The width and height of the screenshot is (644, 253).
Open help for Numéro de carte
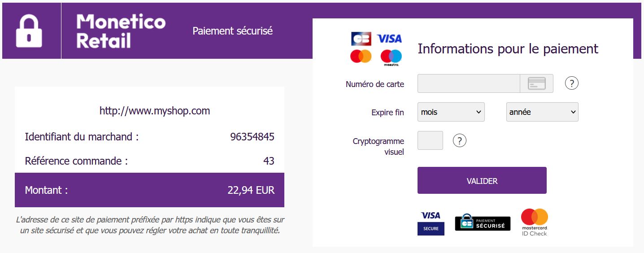coord(572,83)
